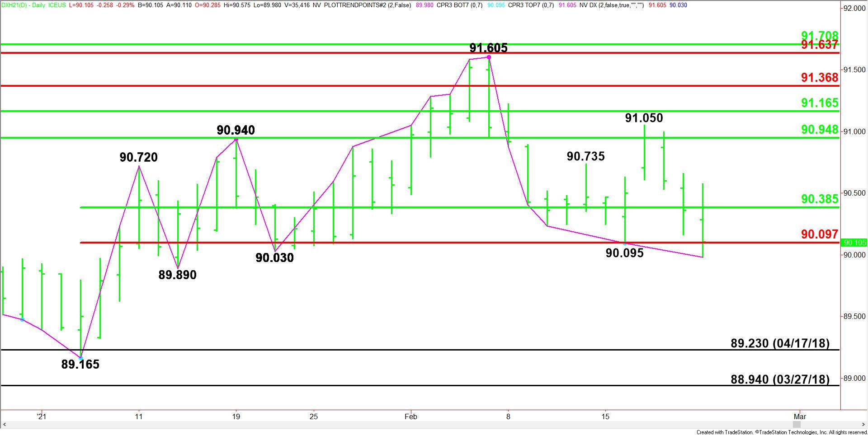The width and height of the screenshot is (868, 435).
Task: Click the 91.000 price axis label
Action: 854,131
